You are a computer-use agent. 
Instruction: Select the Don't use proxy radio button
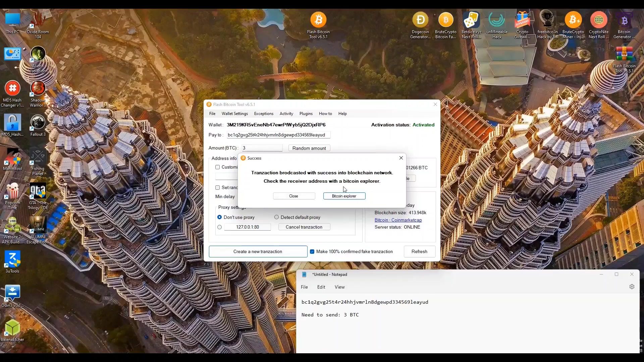pos(220,217)
